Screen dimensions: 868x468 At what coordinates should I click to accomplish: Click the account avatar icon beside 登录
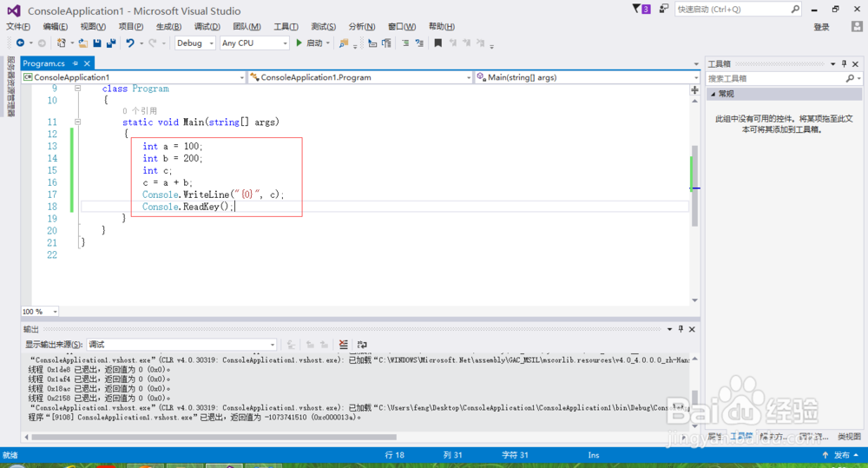[857, 26]
